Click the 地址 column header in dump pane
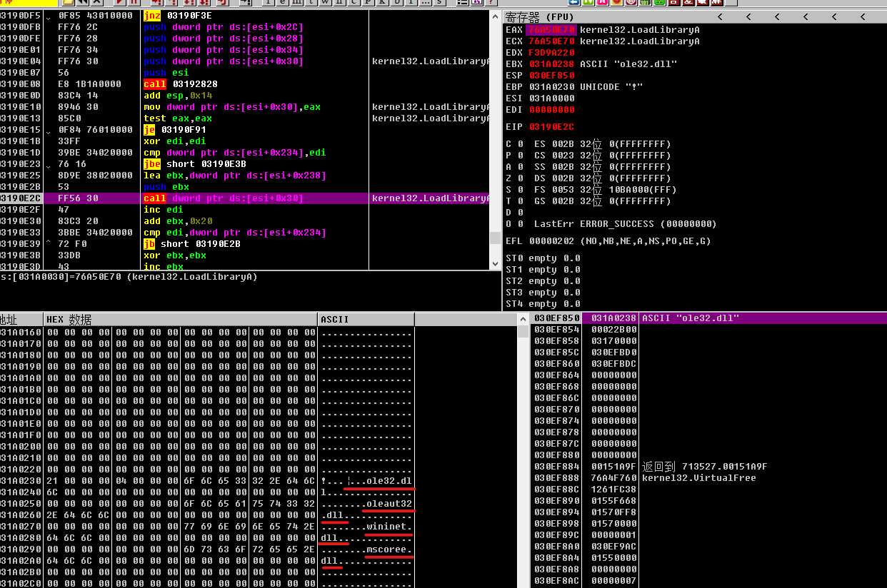The image size is (887, 588). (20, 319)
